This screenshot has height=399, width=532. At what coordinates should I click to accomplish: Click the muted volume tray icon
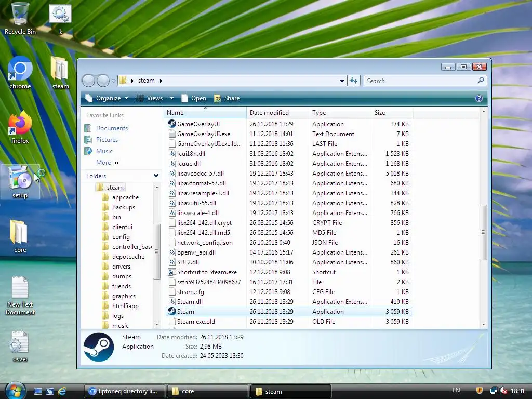[503, 391]
